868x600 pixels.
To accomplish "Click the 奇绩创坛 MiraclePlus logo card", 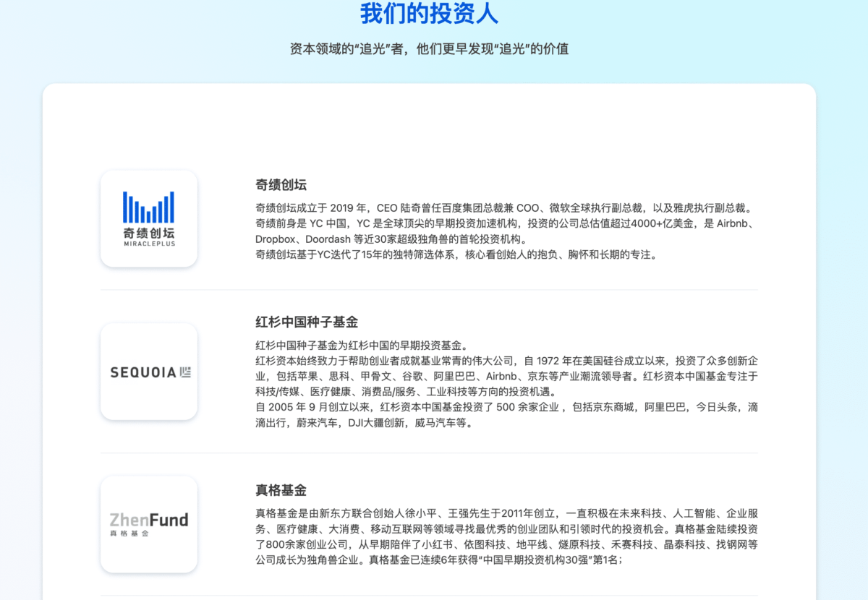I will click(x=149, y=218).
